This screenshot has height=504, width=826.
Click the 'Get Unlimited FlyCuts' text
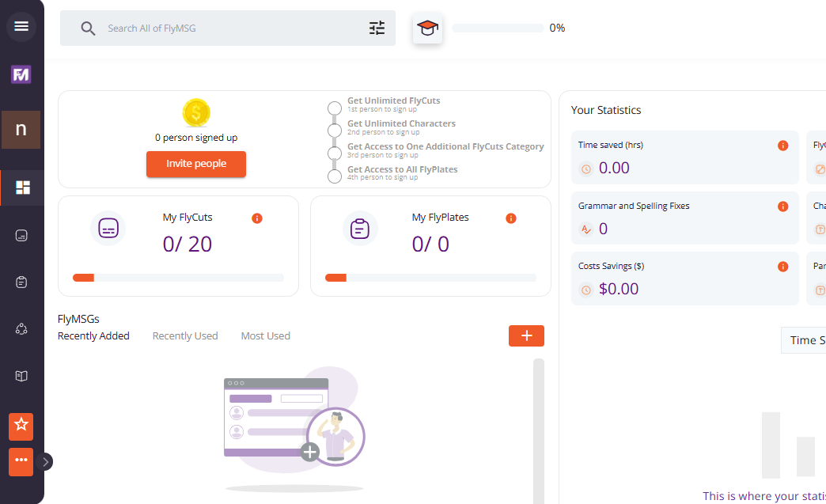coord(393,100)
